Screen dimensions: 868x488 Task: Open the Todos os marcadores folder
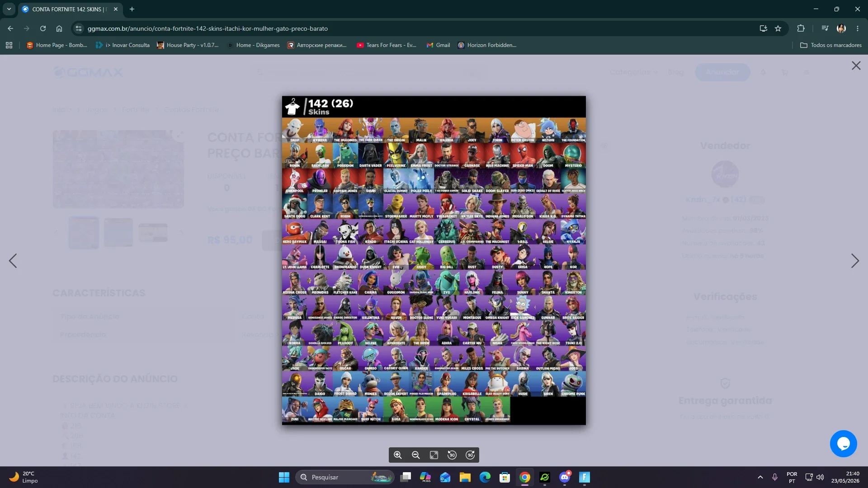[x=831, y=45]
